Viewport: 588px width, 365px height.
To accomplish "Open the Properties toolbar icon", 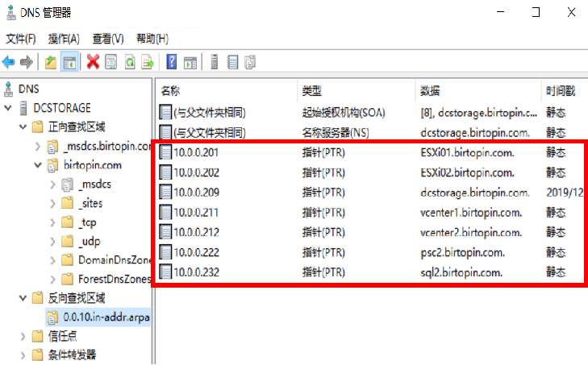I will click(111, 62).
